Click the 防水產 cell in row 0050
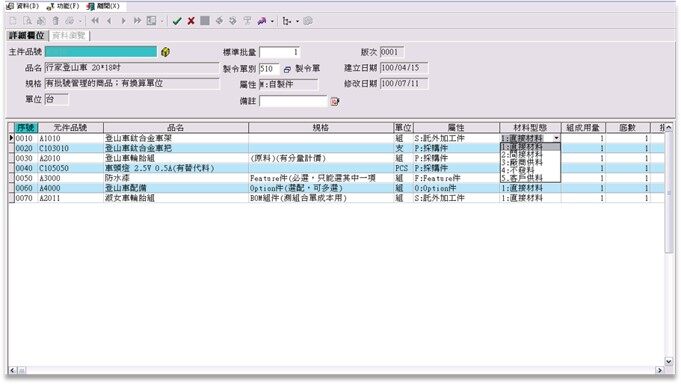Viewport: 681px width, 384px height. coord(176,178)
